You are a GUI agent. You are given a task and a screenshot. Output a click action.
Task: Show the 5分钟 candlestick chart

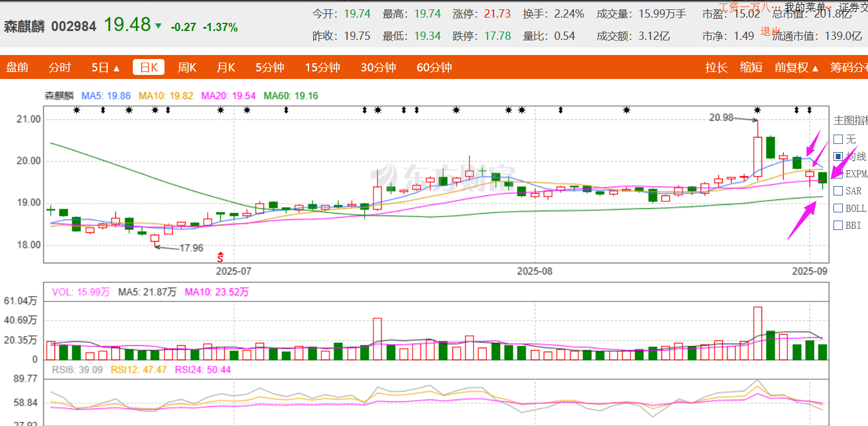point(270,67)
